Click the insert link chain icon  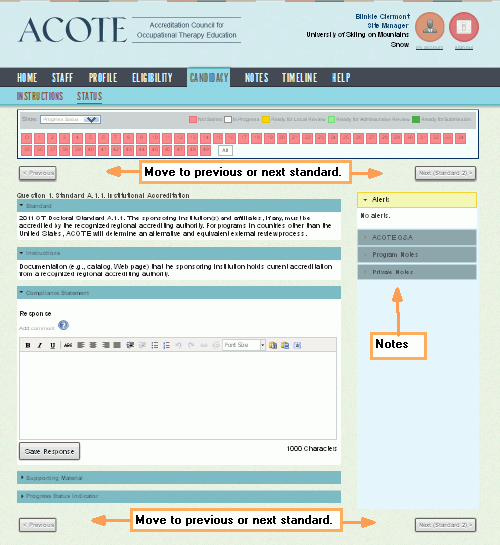tap(204, 345)
